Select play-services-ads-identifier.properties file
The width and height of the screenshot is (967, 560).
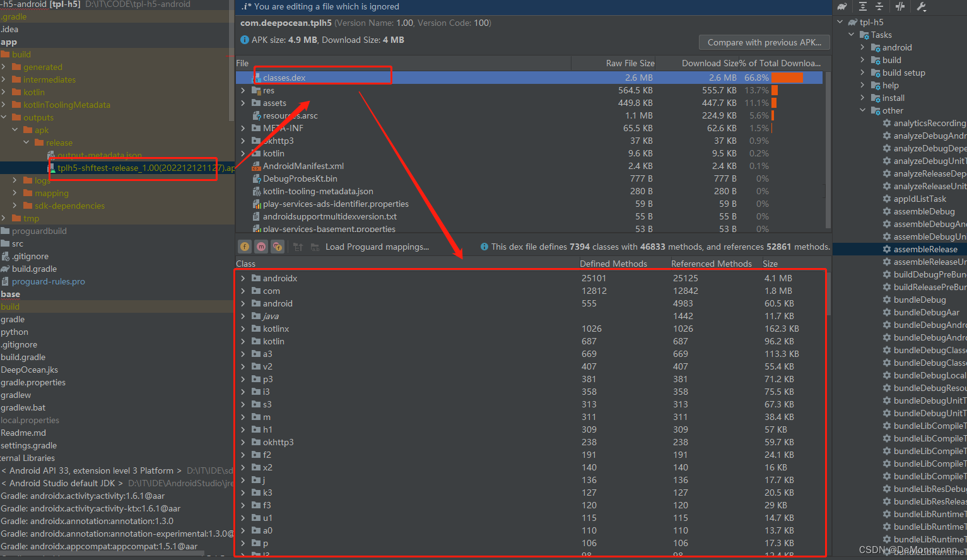(336, 204)
